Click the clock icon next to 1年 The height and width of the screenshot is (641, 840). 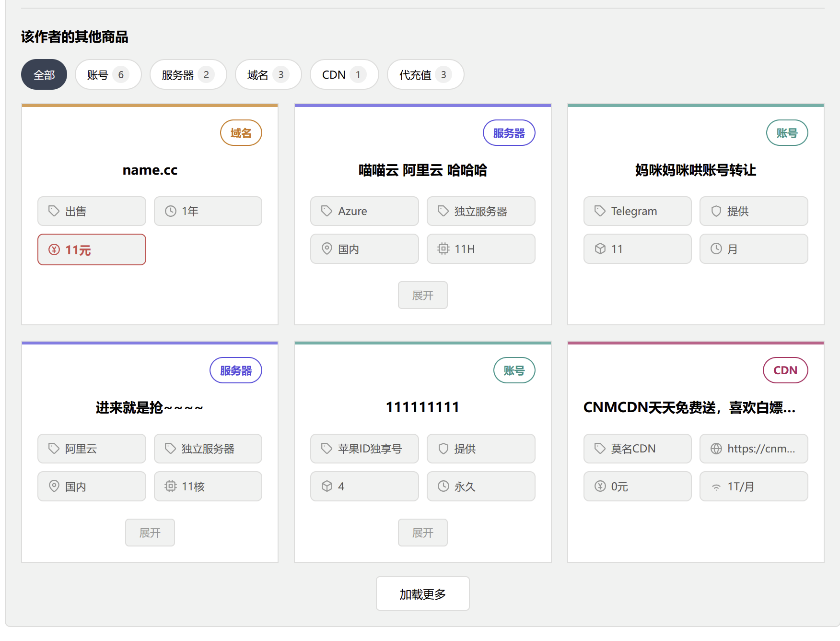(x=171, y=211)
